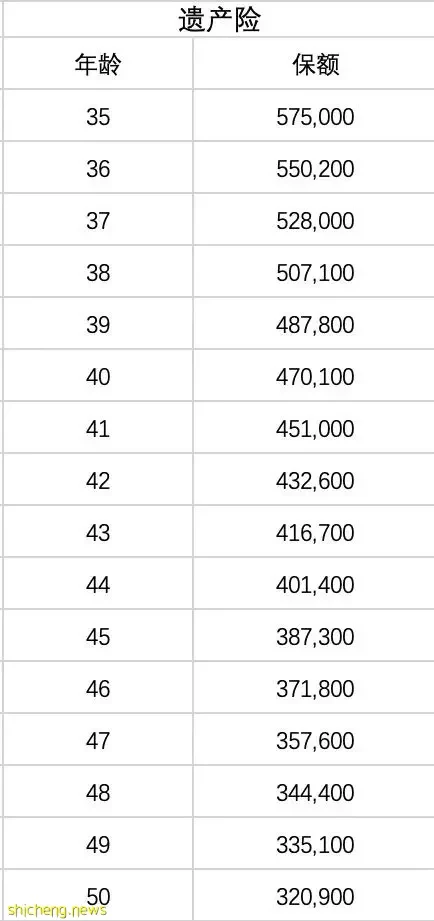
Task: Click the age 44 cell
Action: pyautogui.click(x=98, y=584)
